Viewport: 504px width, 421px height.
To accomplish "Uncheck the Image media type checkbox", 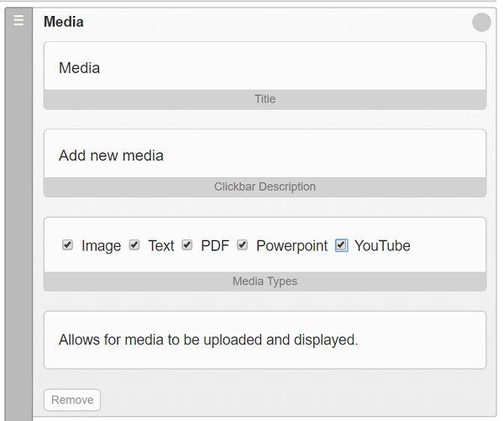I will click(x=67, y=245).
